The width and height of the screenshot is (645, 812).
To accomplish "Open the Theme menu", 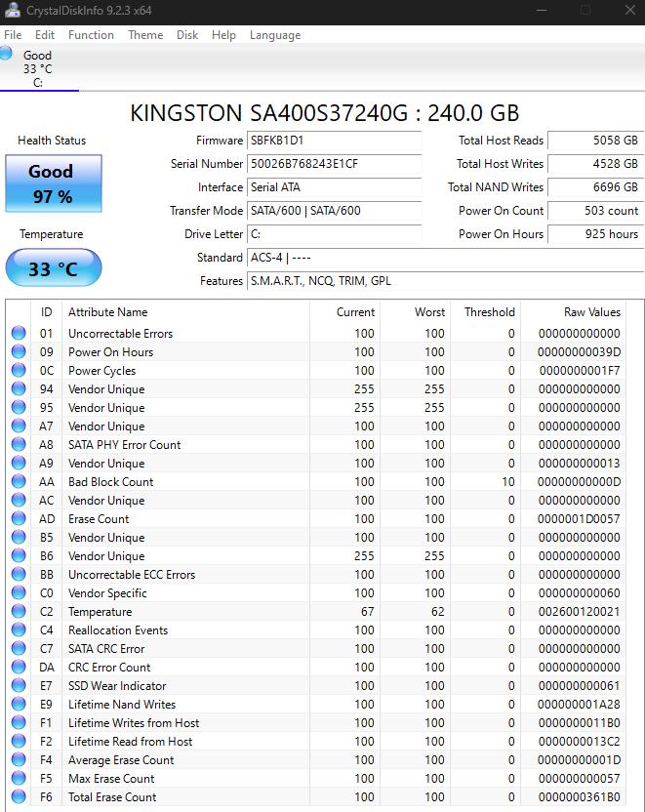I will [x=145, y=35].
